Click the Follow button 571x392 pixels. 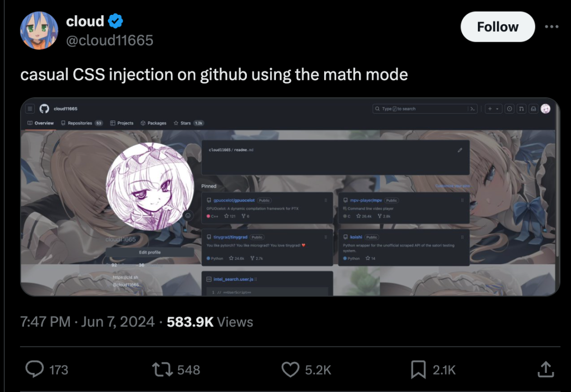pyautogui.click(x=498, y=26)
